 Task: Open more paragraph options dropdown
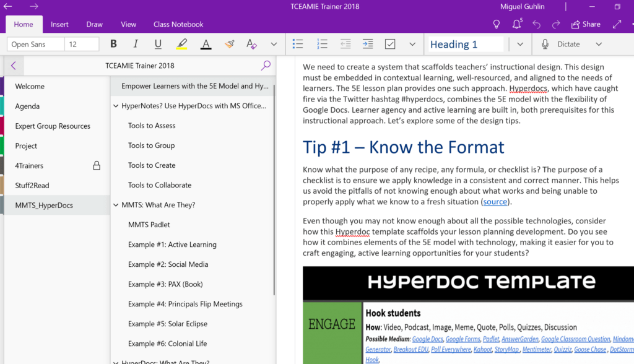coord(412,44)
